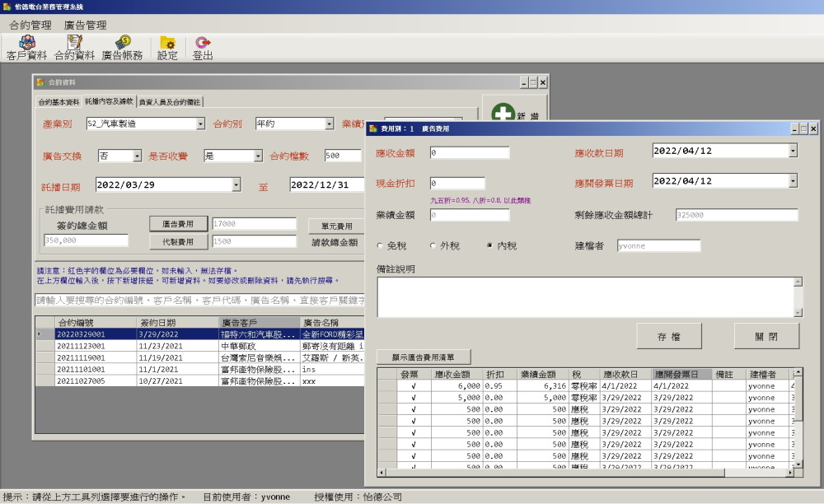Click the 折扣 cell showing 0.95
824x504 pixels.
pyautogui.click(x=499, y=386)
